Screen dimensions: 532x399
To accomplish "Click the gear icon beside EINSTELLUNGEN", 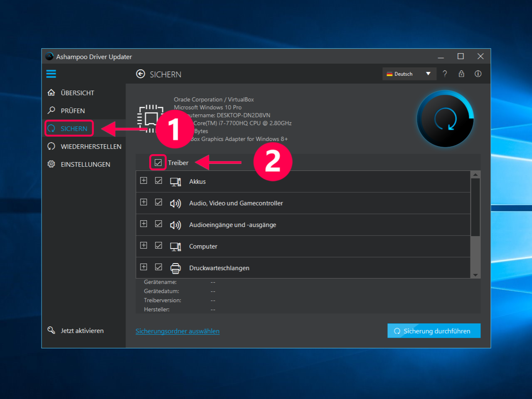I will (51, 164).
